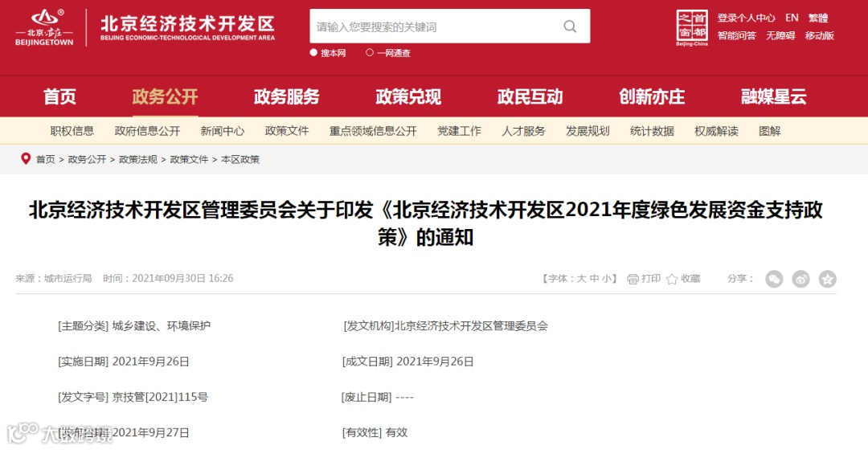Switch to 繁體 traditional Chinese

point(818,18)
